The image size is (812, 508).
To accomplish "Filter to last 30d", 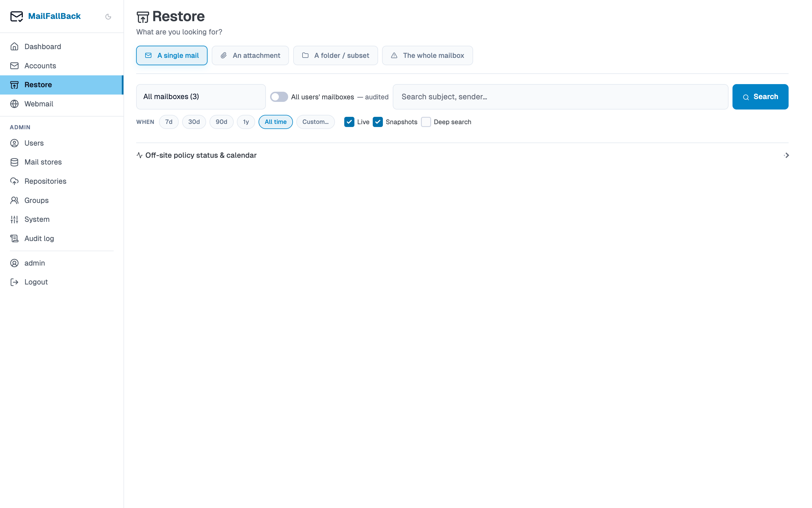I will 194,122.
